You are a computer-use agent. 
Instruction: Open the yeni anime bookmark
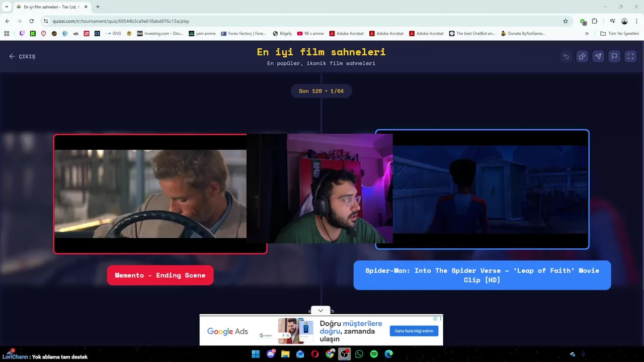pos(202,34)
